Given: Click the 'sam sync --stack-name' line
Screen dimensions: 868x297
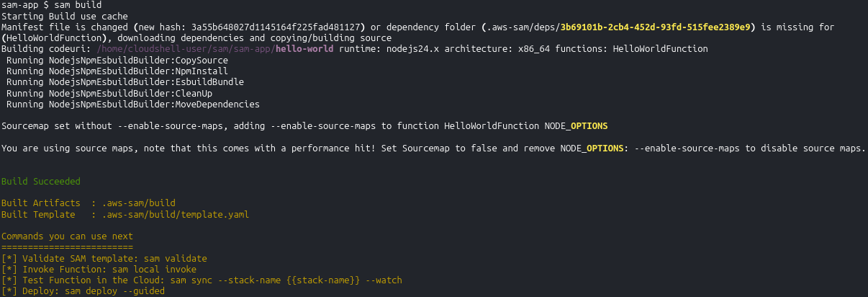Looking at the screenshot, I should point(202,280).
